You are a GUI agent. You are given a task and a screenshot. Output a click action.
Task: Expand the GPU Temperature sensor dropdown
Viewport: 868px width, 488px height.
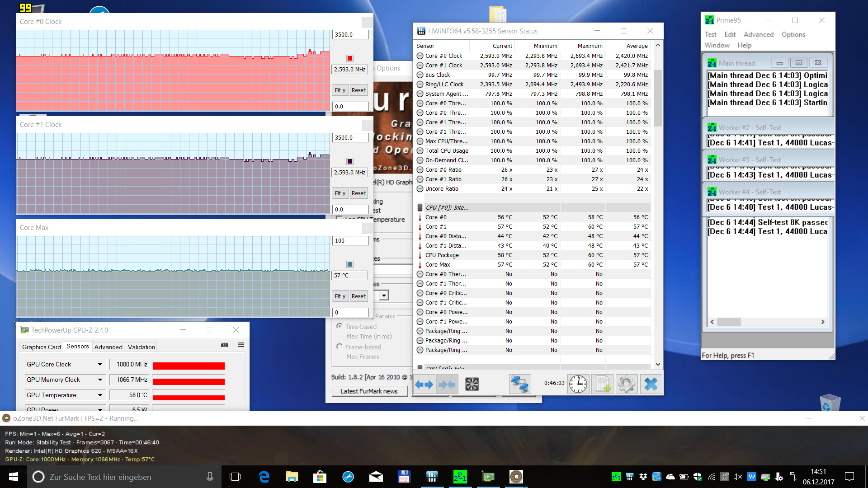click(100, 395)
